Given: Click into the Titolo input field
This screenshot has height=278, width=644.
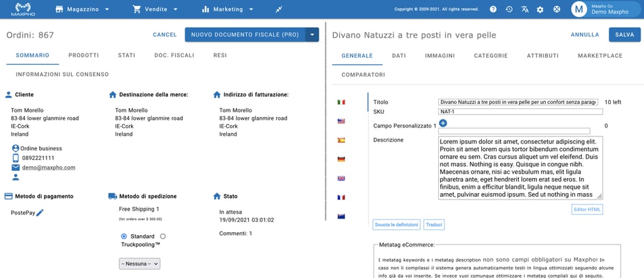Looking at the screenshot, I should (x=518, y=102).
